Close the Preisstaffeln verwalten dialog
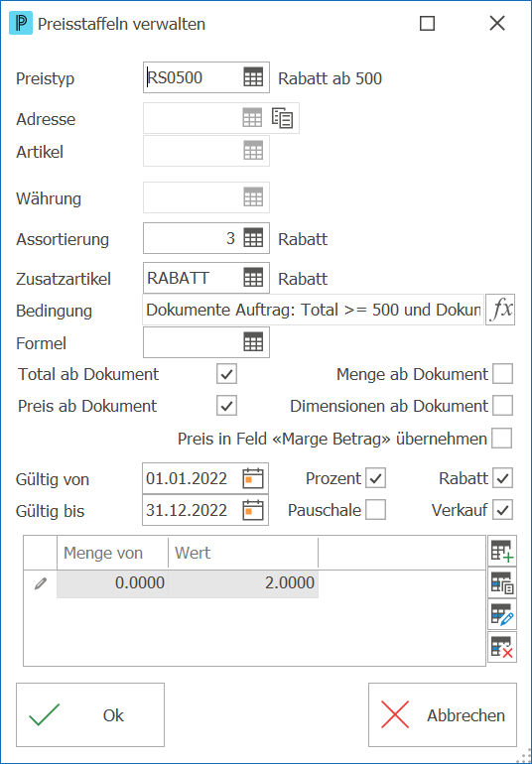The width and height of the screenshot is (532, 764). coord(497,24)
